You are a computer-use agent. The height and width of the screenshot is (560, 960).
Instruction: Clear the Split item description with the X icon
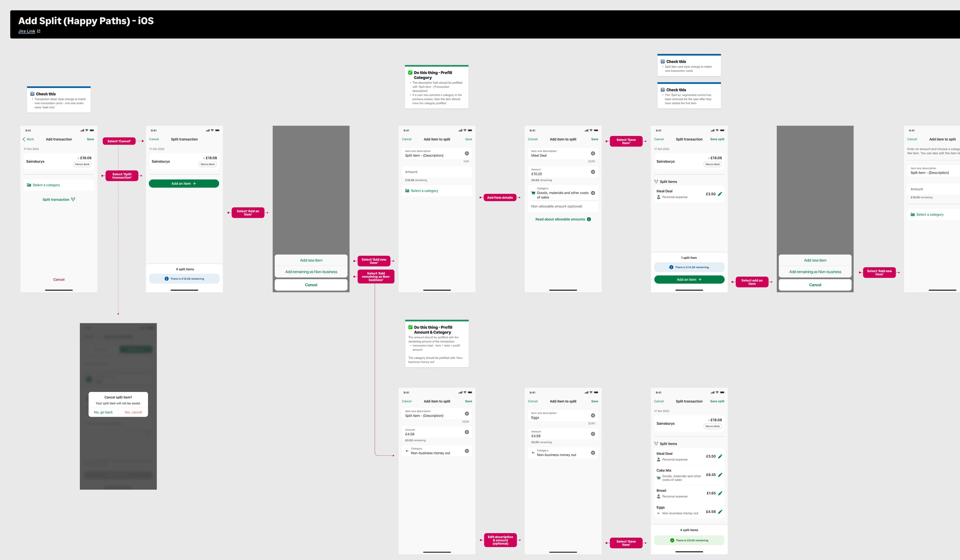pyautogui.click(x=467, y=153)
